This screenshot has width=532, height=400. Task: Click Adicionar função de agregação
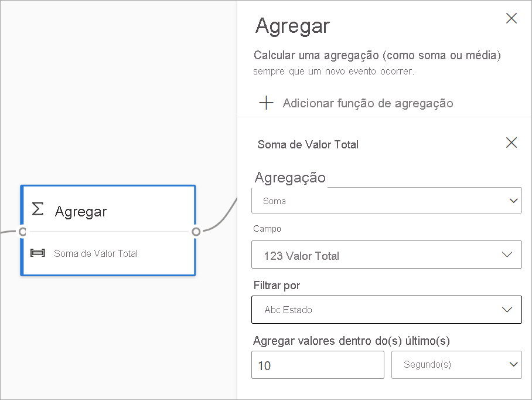click(368, 103)
